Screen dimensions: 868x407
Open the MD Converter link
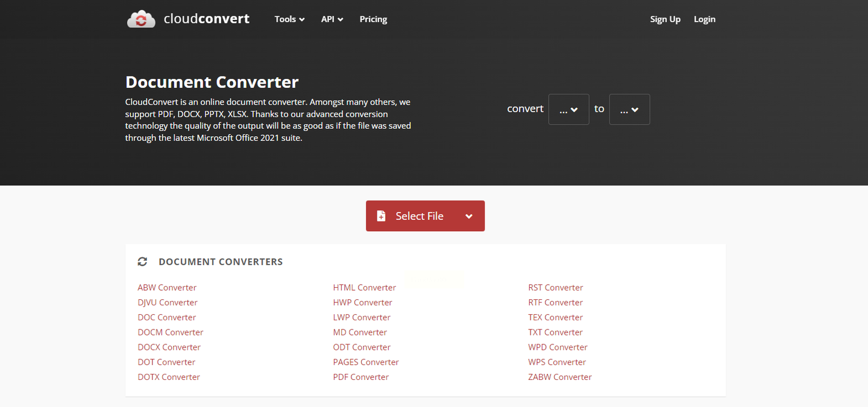(x=360, y=332)
